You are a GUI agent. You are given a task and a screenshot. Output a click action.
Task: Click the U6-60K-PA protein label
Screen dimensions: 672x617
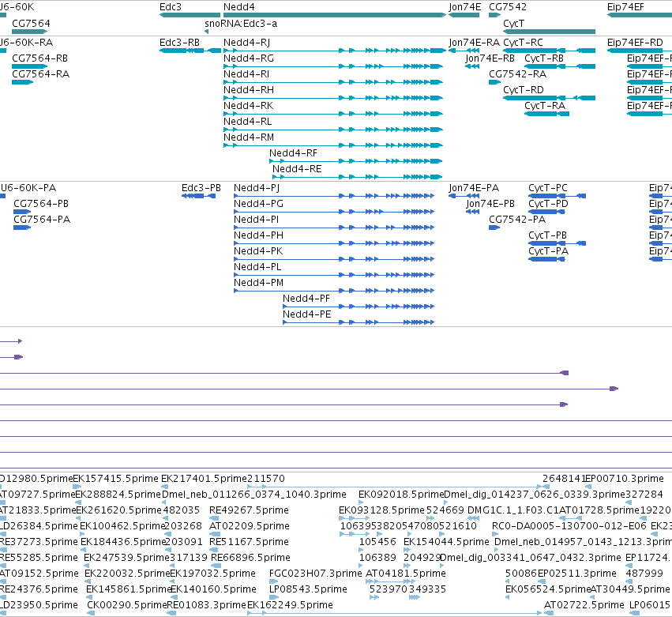(28, 188)
